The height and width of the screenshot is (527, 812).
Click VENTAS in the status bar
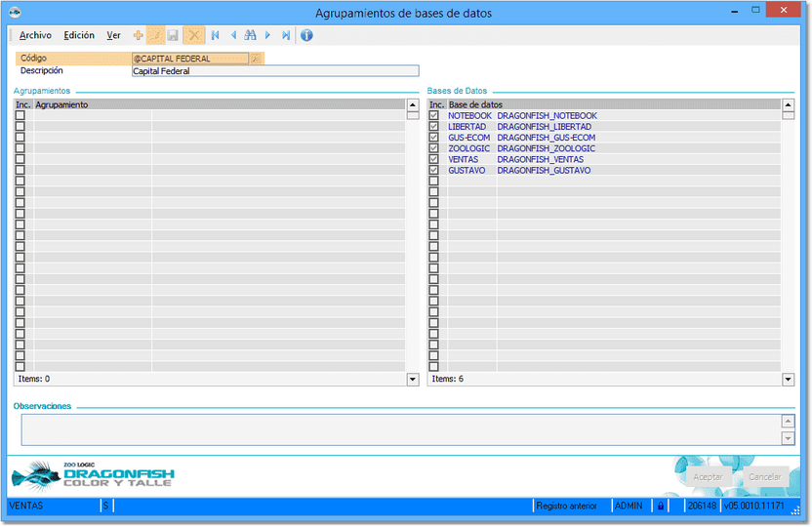[x=26, y=506]
